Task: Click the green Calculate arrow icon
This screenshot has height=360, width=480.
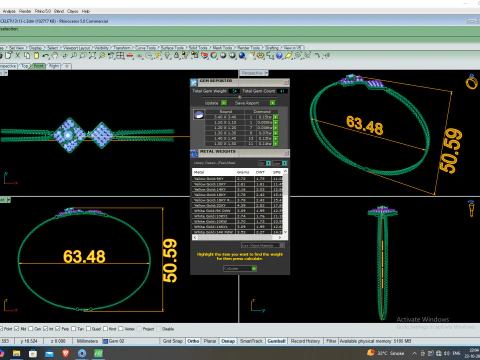Action: click(x=254, y=268)
